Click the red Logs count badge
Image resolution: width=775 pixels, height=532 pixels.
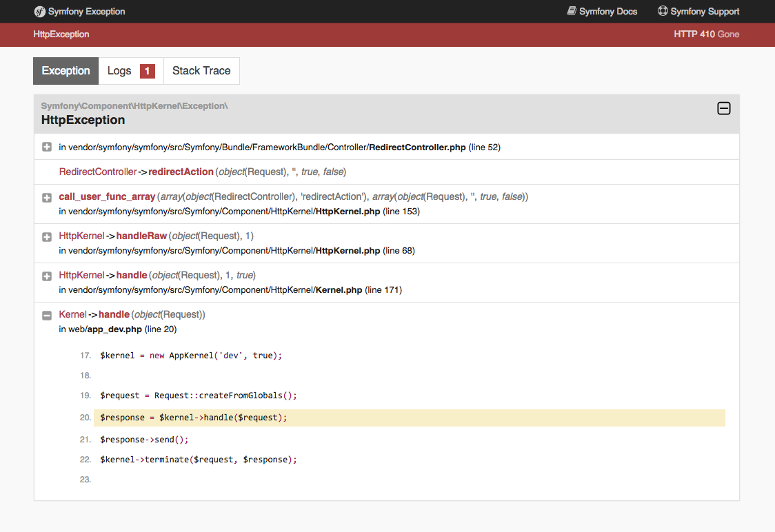tap(148, 71)
